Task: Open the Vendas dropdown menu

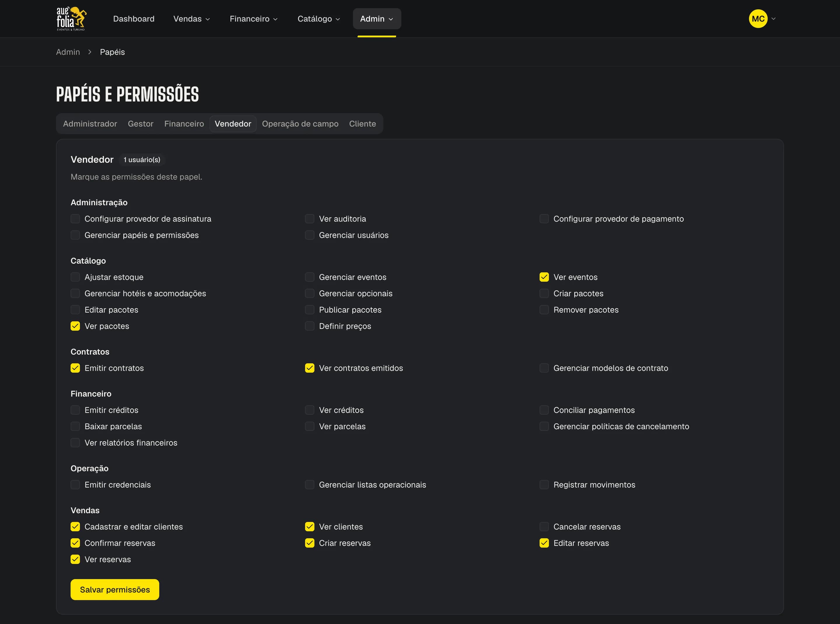Action: point(191,18)
